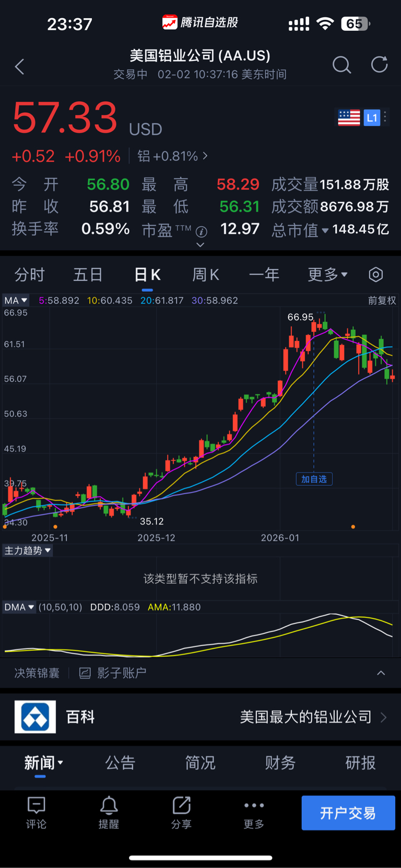The width and height of the screenshot is (401, 868).
Task: Tap the MA30 value 30:58.962
Action: (x=215, y=300)
